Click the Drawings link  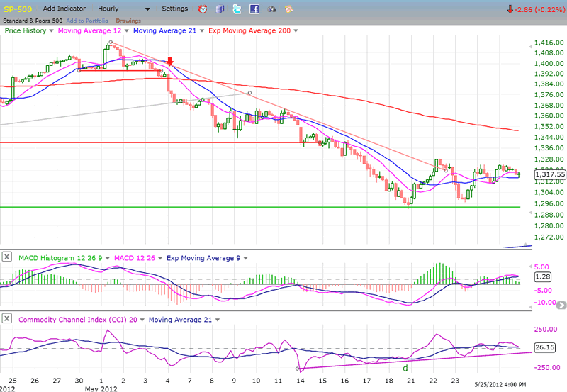(x=128, y=21)
